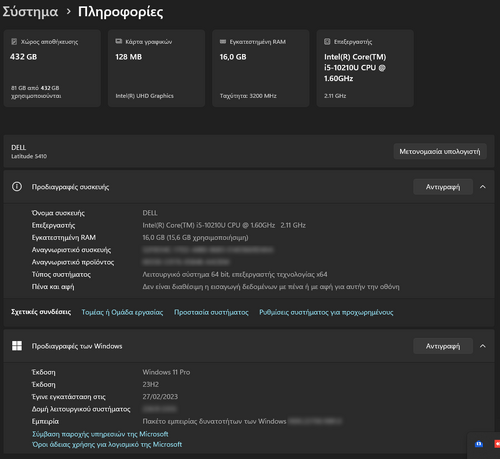Expand the Προδιαγραφές συσκευής header row

coord(249,187)
